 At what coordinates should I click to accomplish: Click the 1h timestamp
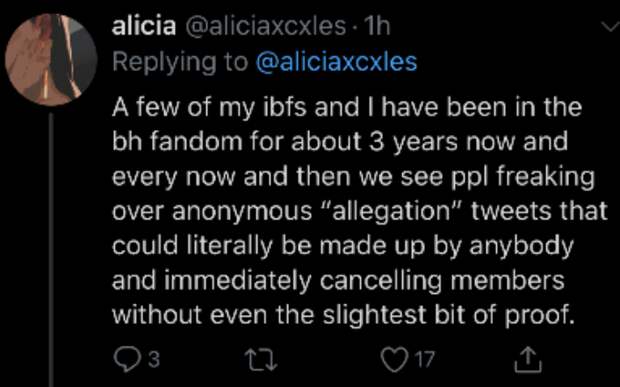tap(377, 26)
